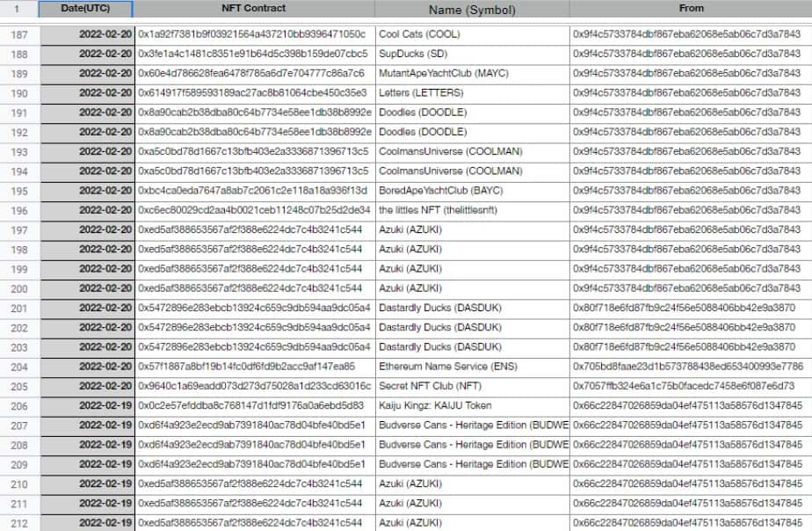The image size is (812, 531).
Task: Click Azuki (AZUKI) cell in row 199
Action: tap(472, 269)
